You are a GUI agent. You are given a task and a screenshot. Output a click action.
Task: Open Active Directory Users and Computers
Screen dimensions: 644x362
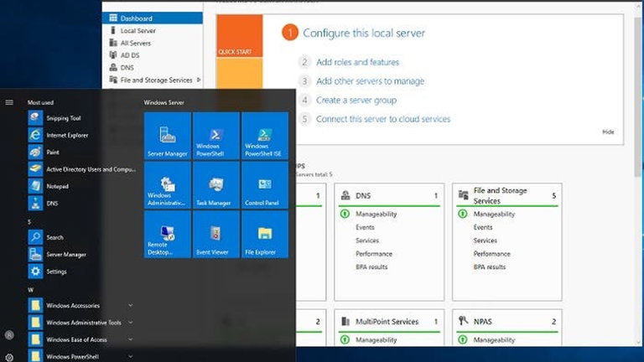81,169
